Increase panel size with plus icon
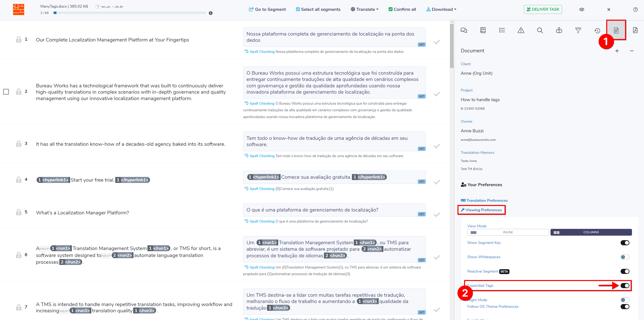This screenshot has width=644, height=320. coord(617,51)
